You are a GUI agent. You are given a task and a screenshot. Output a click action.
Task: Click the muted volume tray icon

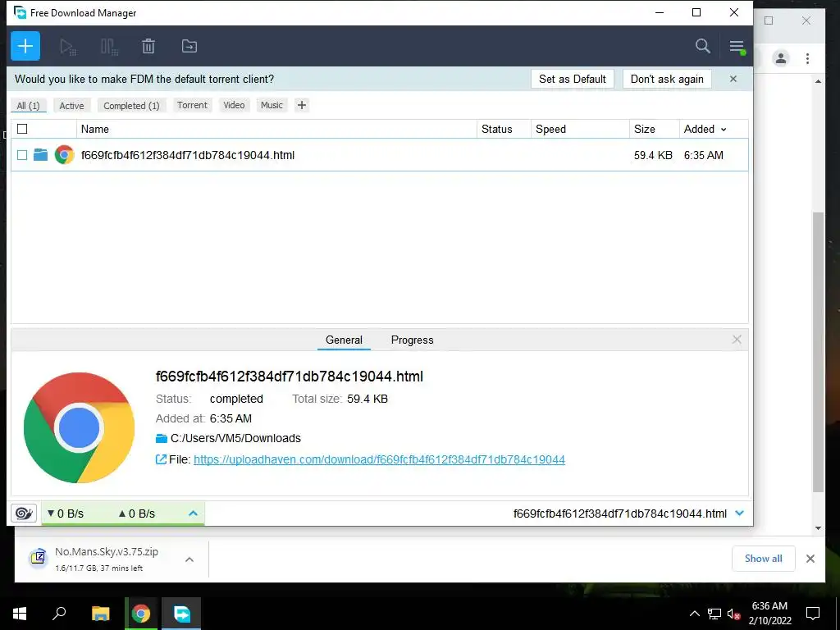733,614
